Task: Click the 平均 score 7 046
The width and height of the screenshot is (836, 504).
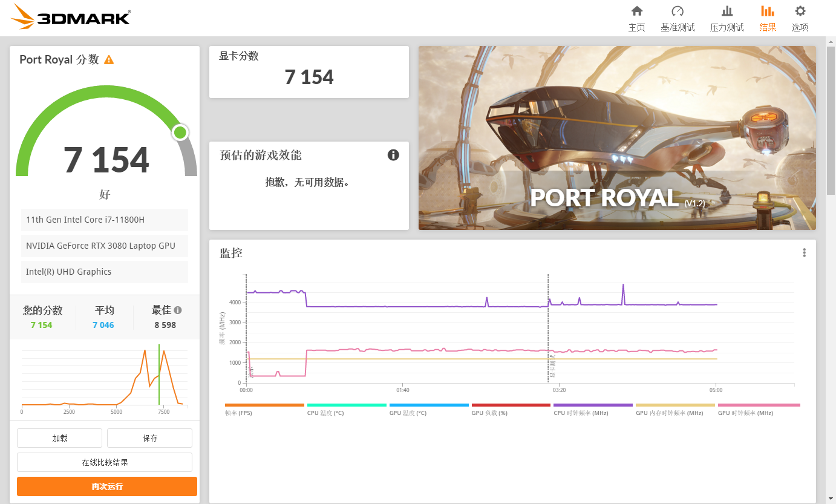Action: pyautogui.click(x=103, y=325)
